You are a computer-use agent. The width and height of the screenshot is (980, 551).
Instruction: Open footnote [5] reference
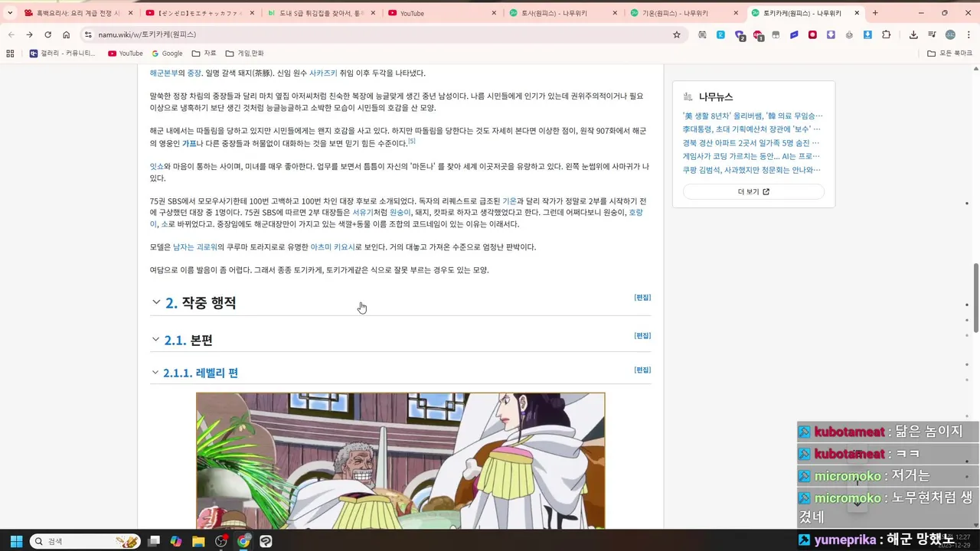412,141
